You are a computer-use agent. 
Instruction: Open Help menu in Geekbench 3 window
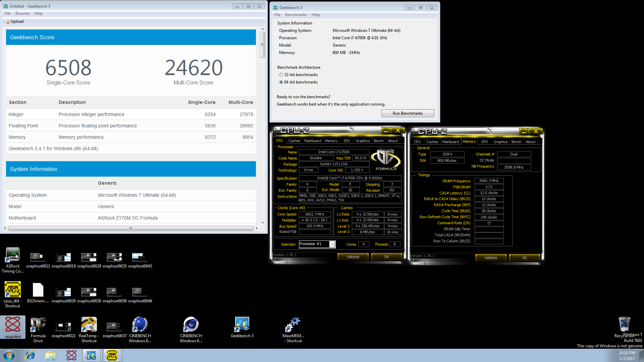pyautogui.click(x=316, y=15)
